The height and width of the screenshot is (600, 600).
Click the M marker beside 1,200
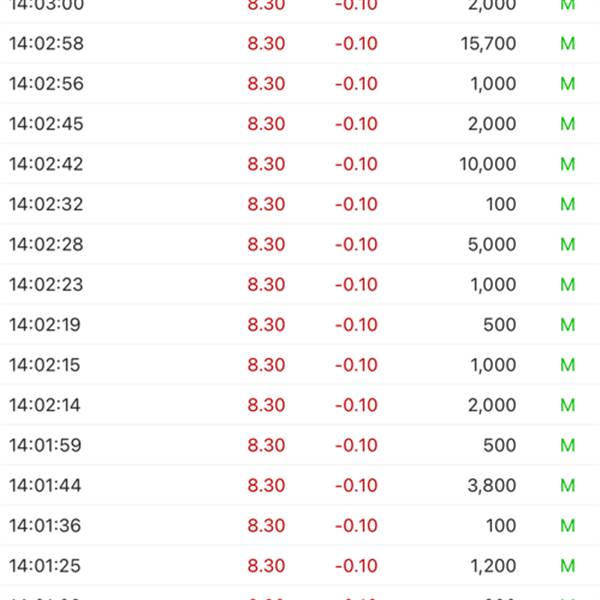coord(567,566)
